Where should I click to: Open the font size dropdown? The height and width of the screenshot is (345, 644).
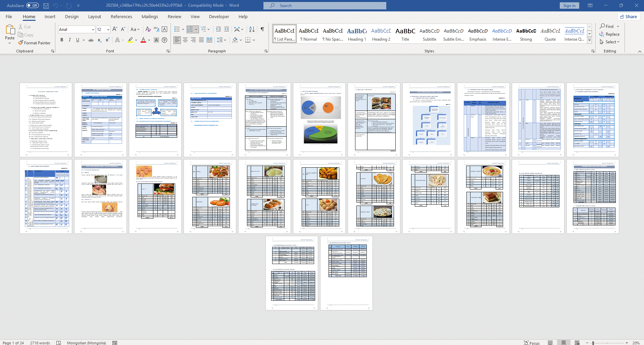click(108, 30)
